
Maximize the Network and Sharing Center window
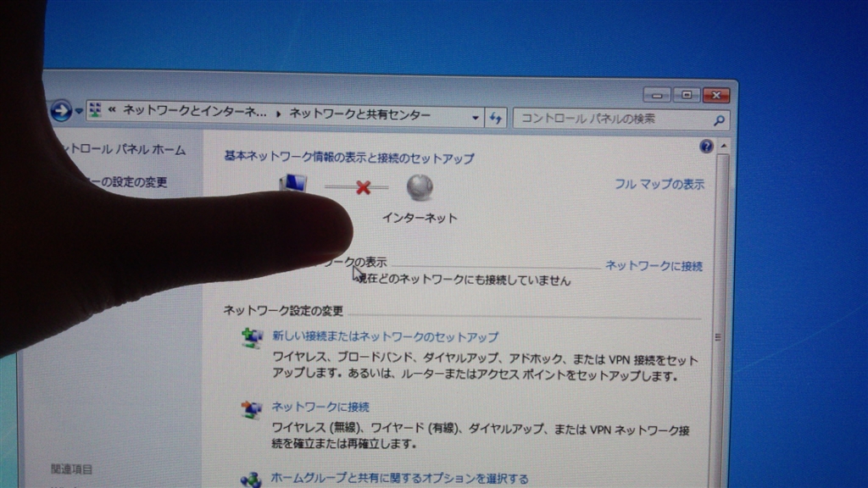(x=687, y=95)
